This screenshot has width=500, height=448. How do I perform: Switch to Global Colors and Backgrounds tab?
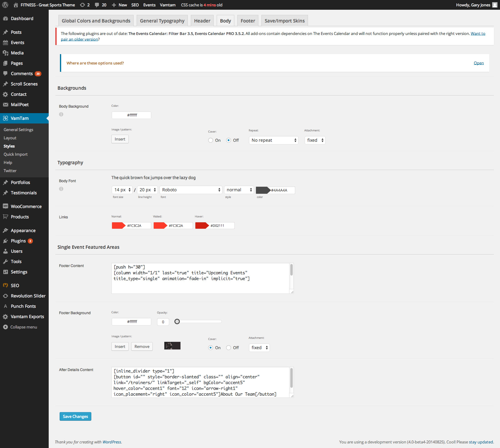click(x=96, y=21)
